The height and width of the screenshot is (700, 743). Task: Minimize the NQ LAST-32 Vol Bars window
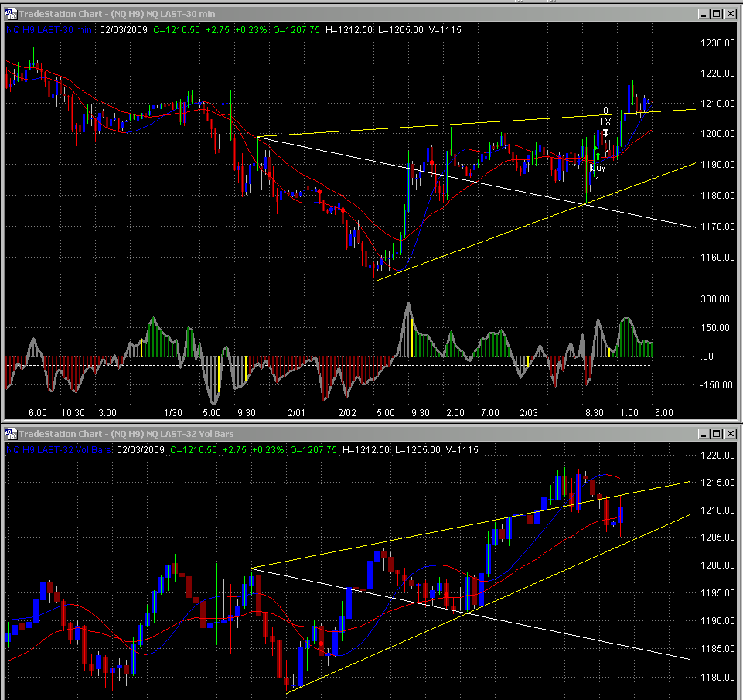pyautogui.click(x=704, y=434)
